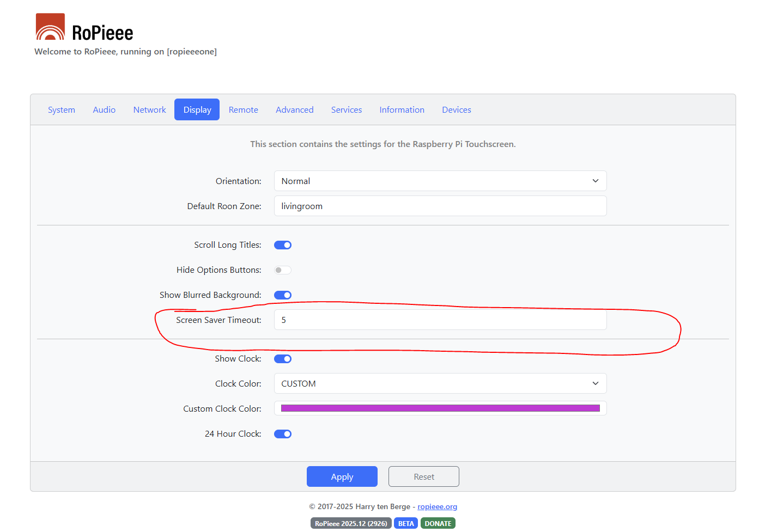Select the Devices tab
765x532 pixels.
point(456,109)
